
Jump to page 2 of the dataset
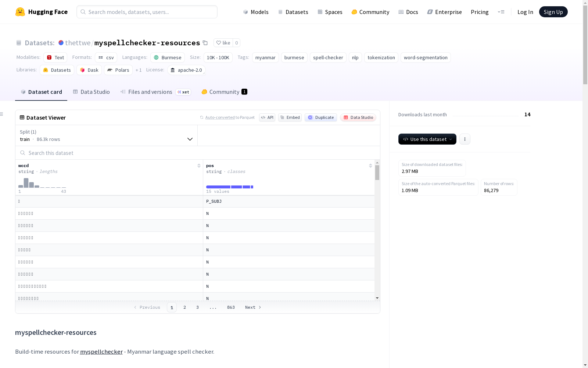[x=184, y=307]
